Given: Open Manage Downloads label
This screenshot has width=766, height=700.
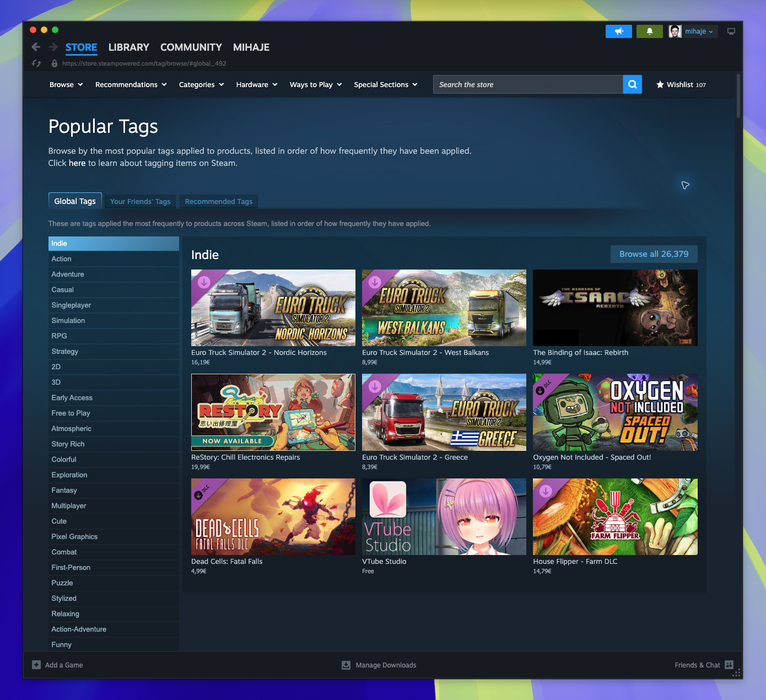Looking at the screenshot, I should click(386, 665).
